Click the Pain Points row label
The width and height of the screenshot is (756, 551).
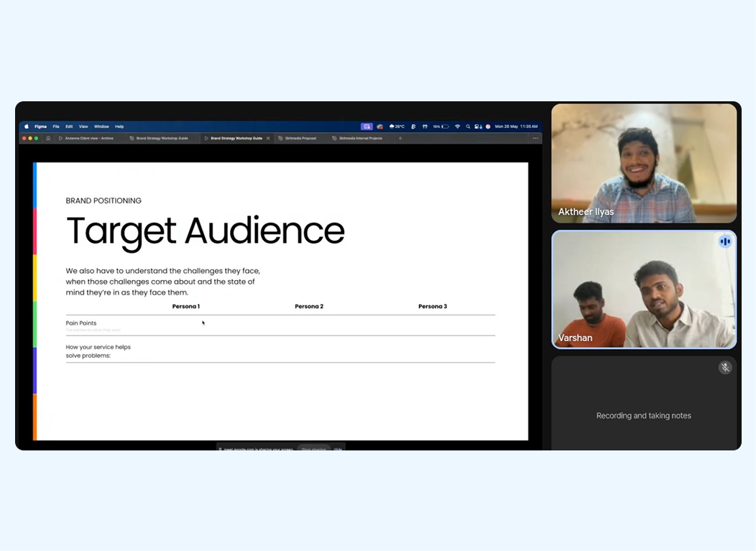click(x=81, y=323)
